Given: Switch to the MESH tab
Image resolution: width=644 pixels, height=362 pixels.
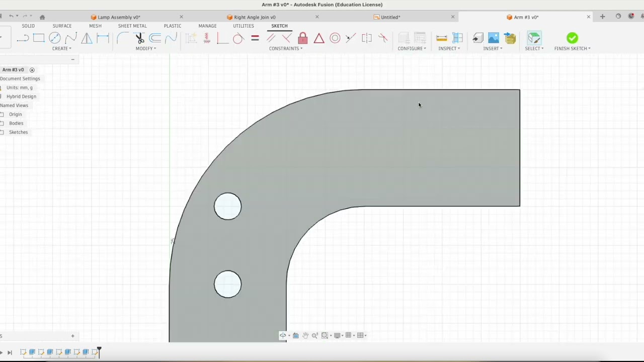Looking at the screenshot, I should pos(95,26).
